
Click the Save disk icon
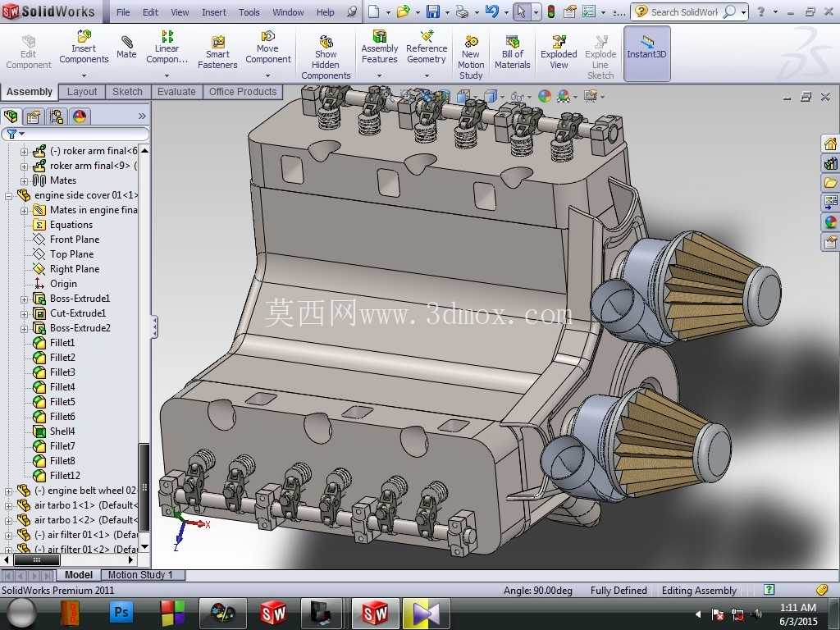click(432, 11)
